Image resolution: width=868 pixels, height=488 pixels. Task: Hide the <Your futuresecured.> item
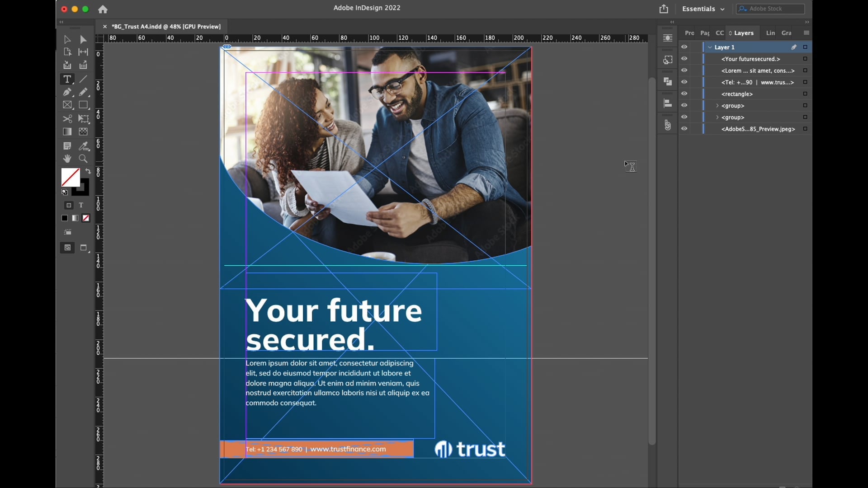(x=684, y=59)
